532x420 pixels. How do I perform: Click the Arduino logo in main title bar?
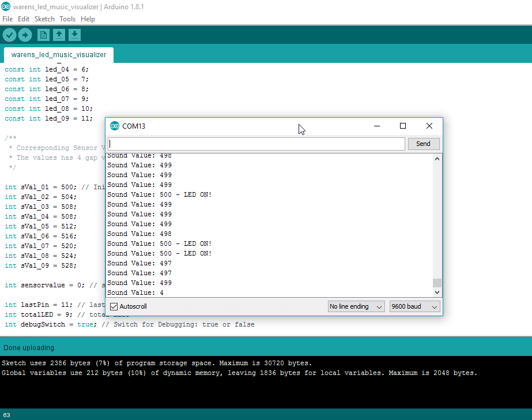6,6
